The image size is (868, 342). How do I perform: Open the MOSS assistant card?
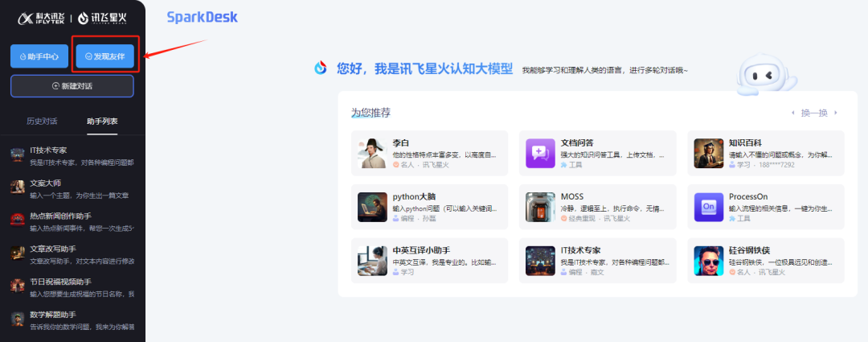pyautogui.click(x=598, y=208)
